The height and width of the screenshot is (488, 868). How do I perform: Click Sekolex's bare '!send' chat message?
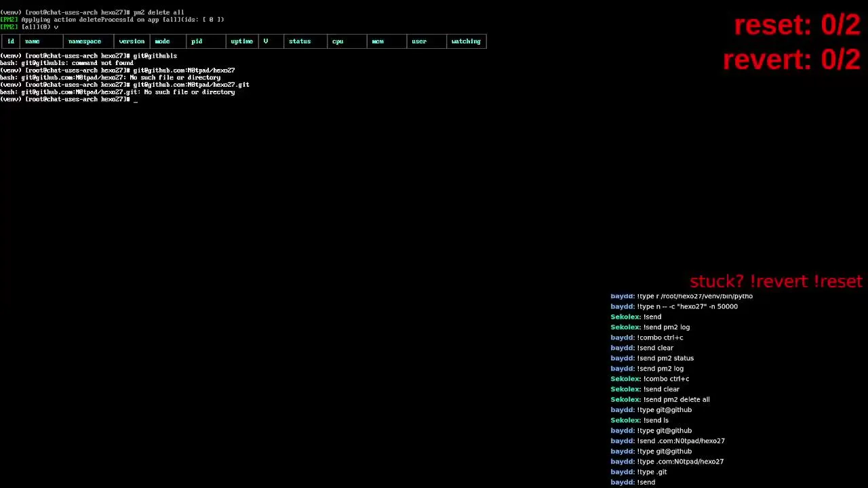635,317
